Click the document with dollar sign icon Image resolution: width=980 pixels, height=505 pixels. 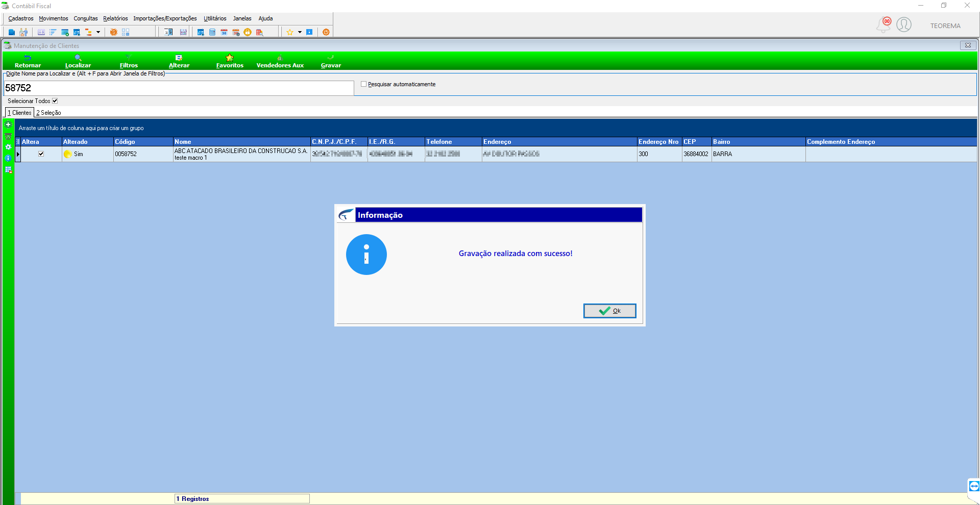click(x=168, y=32)
